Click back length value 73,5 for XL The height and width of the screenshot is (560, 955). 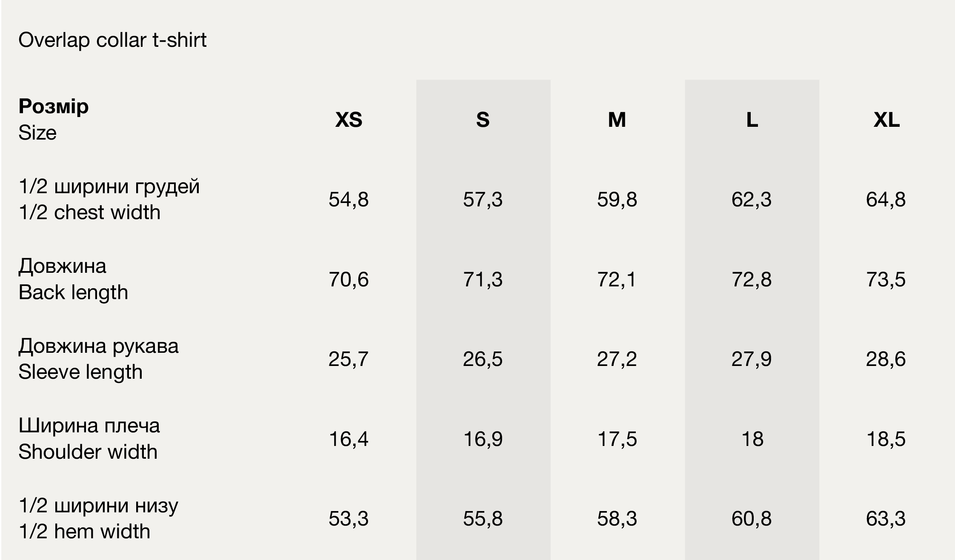pyautogui.click(x=886, y=280)
